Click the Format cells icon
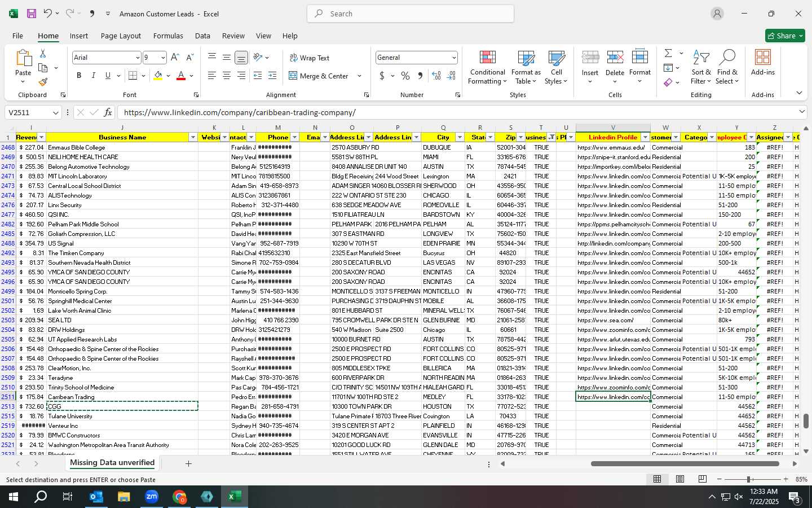The image size is (812, 508). tap(639, 58)
